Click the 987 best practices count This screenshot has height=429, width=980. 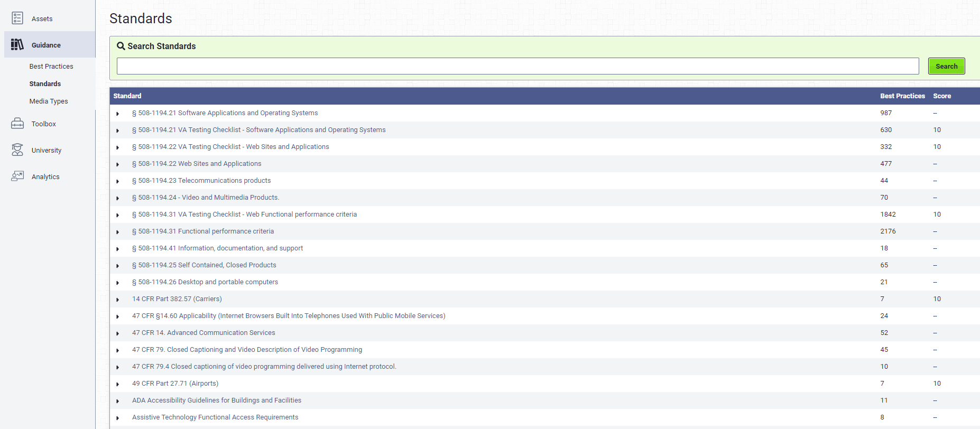tap(886, 113)
